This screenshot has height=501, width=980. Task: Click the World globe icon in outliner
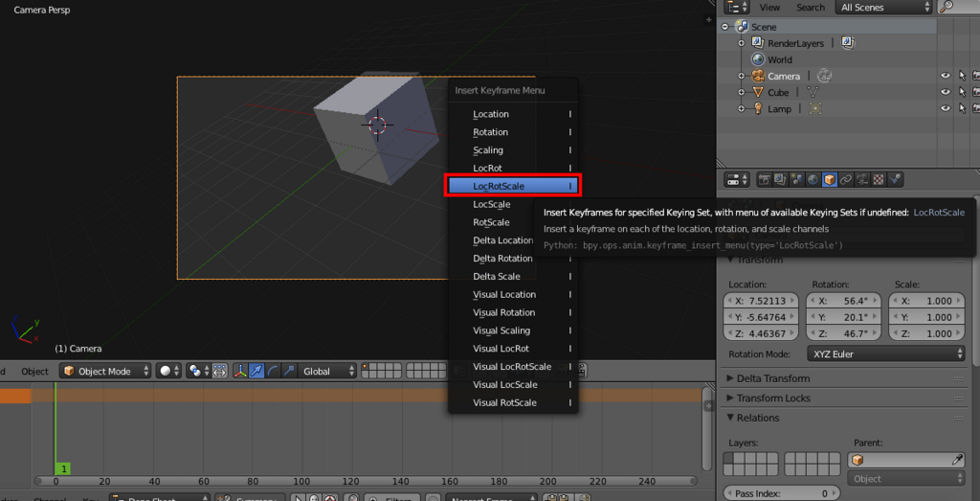(x=758, y=59)
